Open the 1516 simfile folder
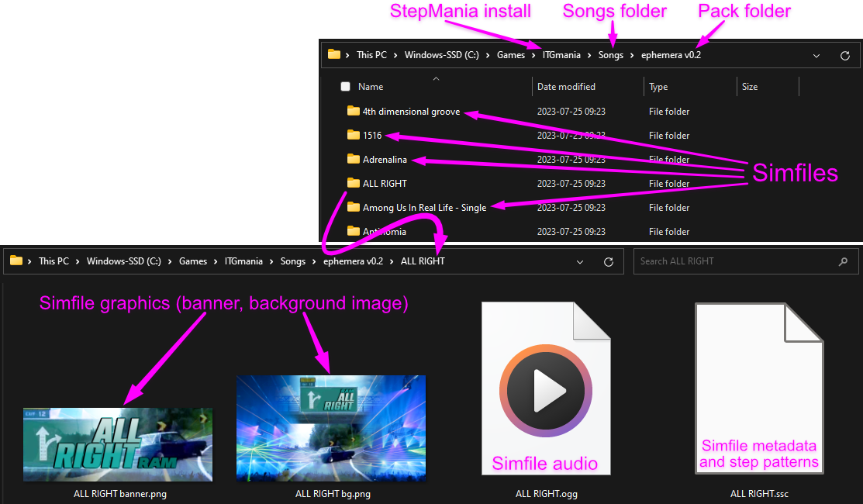Image resolution: width=863 pixels, height=504 pixels. 372,135
